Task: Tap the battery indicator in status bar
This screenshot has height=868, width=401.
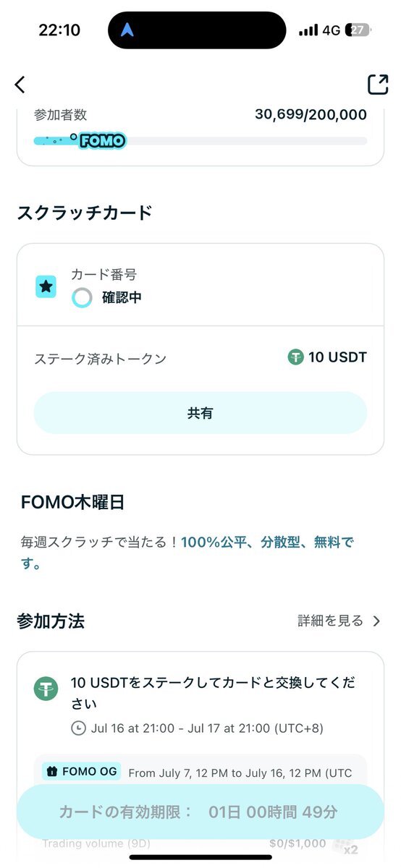Action: 359,30
